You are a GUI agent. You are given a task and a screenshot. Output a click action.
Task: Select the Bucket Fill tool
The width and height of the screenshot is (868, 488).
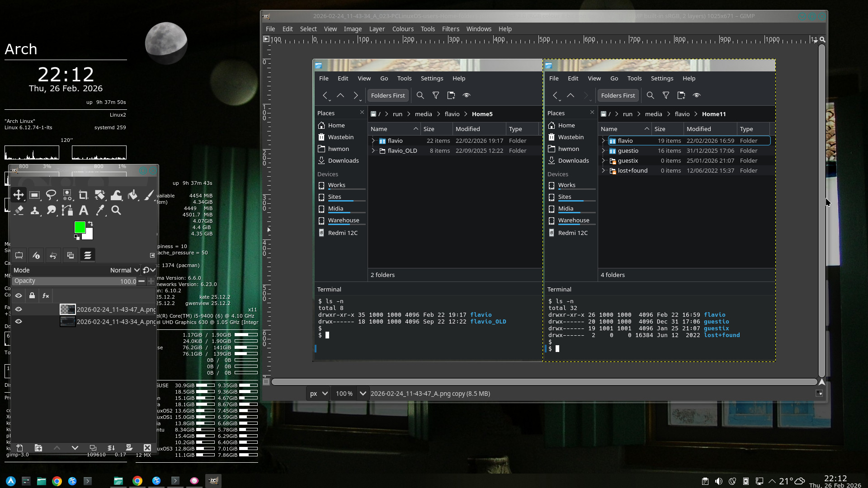[x=132, y=195]
